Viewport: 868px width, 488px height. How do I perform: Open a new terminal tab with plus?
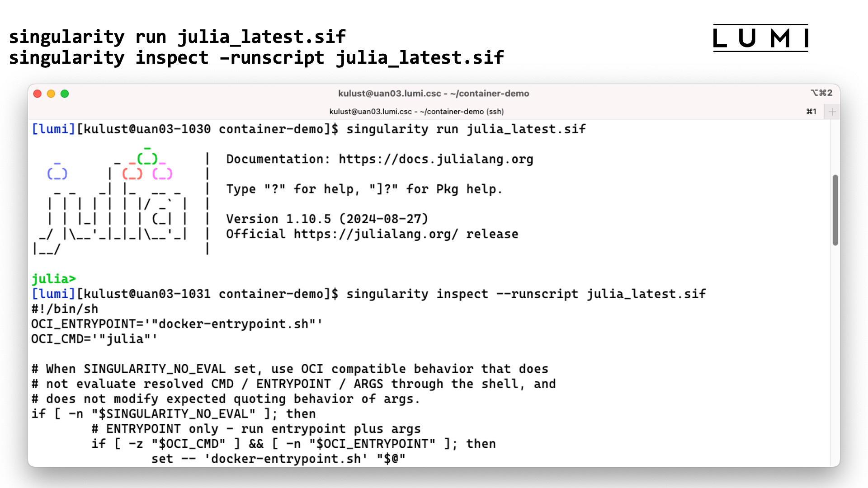point(832,112)
